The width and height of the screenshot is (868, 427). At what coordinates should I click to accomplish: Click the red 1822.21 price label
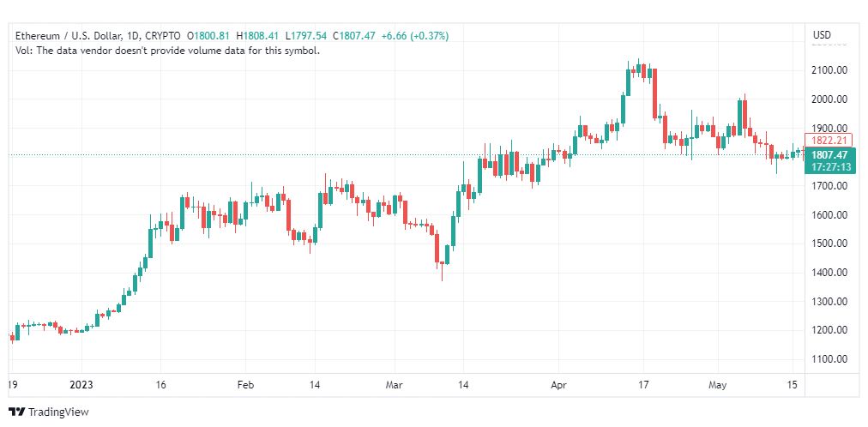(829, 141)
